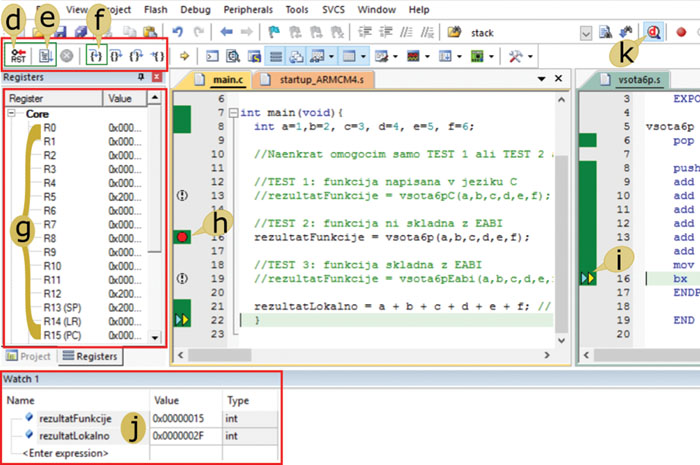Toggle the Disassembly window icon
Image resolution: width=700 pixels, height=465 pixels.
[x=233, y=56]
